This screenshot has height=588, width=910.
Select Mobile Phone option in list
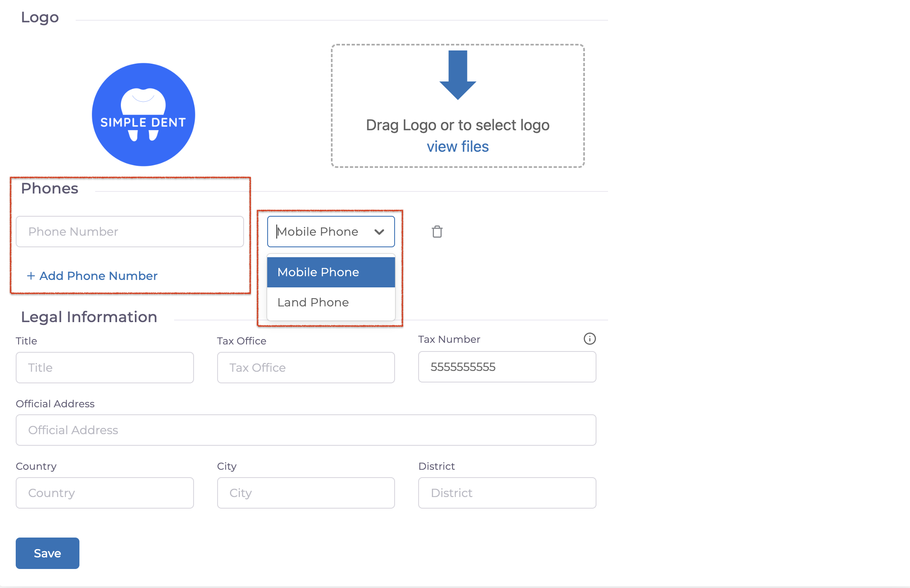tap(331, 272)
